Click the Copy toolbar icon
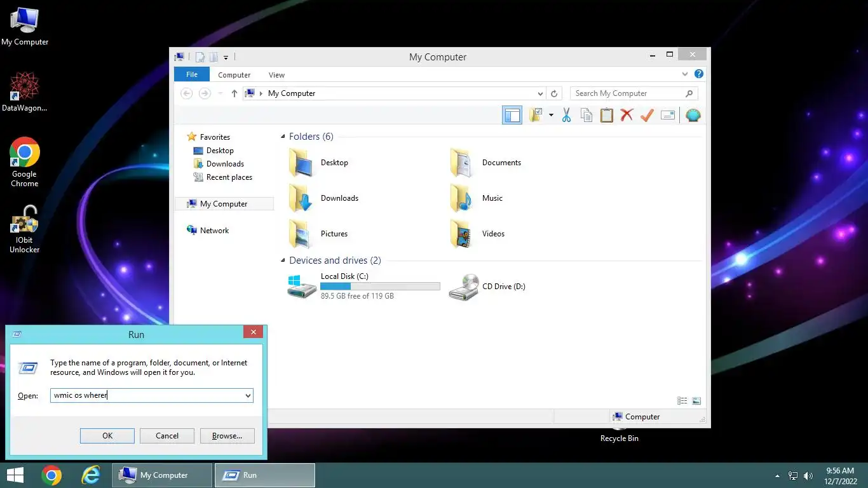The image size is (868, 488). point(587,115)
